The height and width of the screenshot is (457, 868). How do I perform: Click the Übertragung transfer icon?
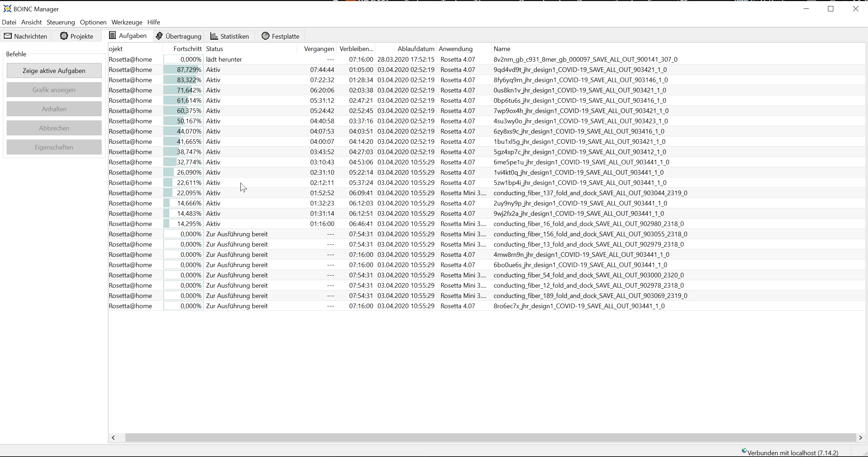point(159,36)
